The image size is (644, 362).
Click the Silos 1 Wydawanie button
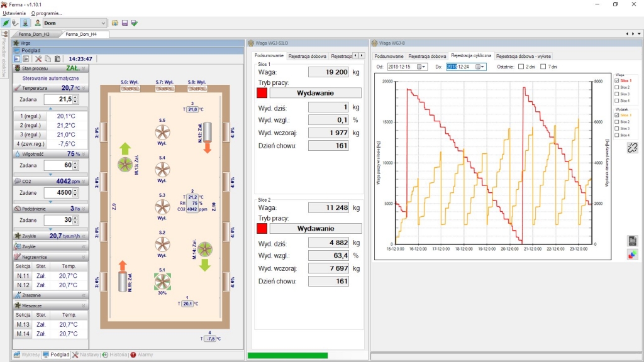[316, 93]
